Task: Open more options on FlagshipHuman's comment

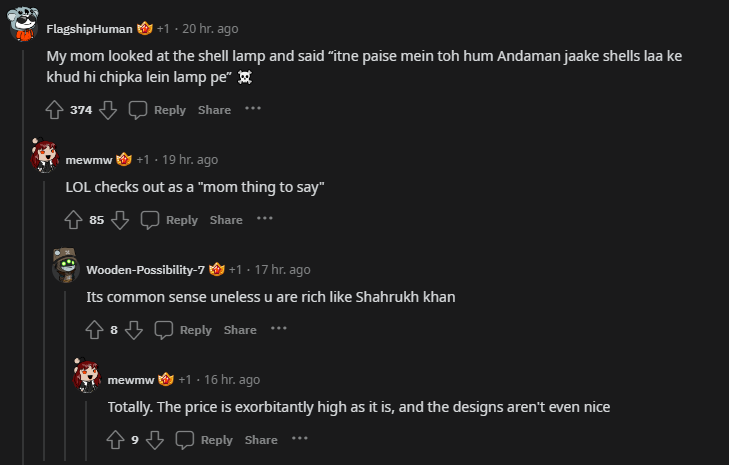Action: pyautogui.click(x=253, y=108)
